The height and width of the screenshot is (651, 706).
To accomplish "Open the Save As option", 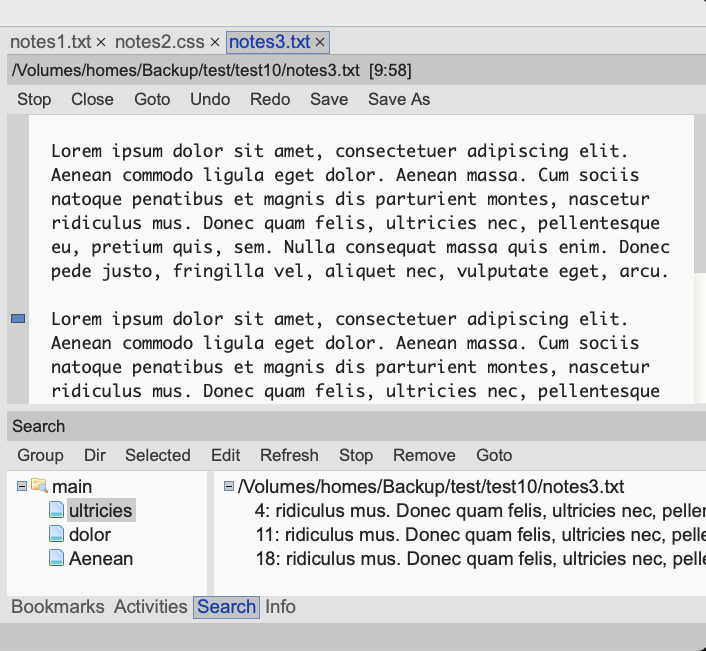I will (x=399, y=99).
